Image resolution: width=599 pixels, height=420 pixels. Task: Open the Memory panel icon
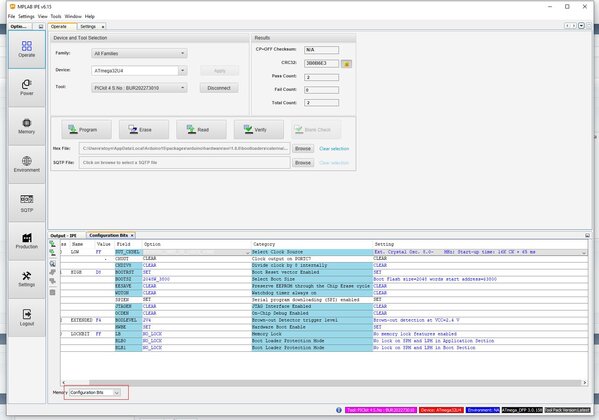point(27,126)
